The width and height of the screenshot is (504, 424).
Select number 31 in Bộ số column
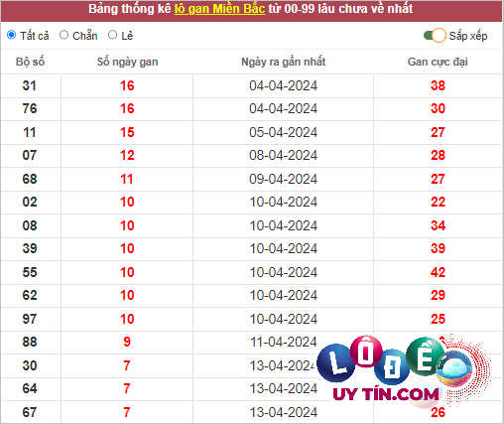30,85
